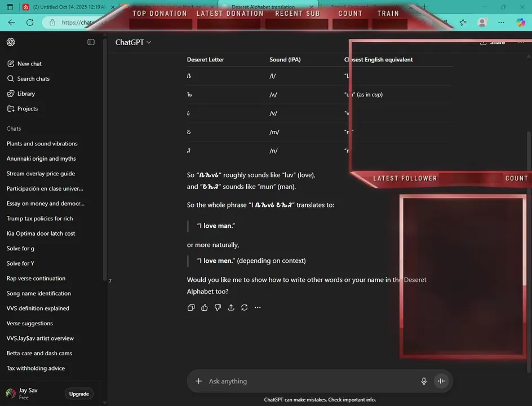Open a new browser tab
532x406 pixels.
point(425,7)
